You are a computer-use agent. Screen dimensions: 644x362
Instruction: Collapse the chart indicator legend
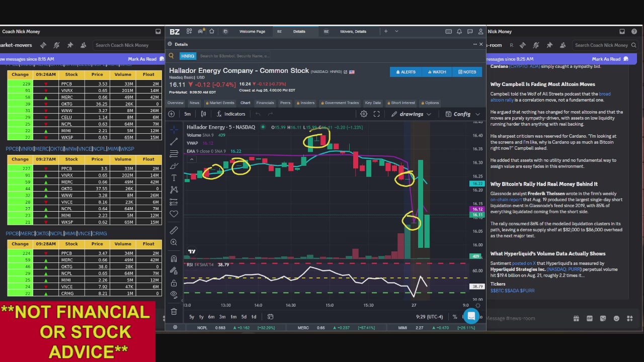click(191, 159)
